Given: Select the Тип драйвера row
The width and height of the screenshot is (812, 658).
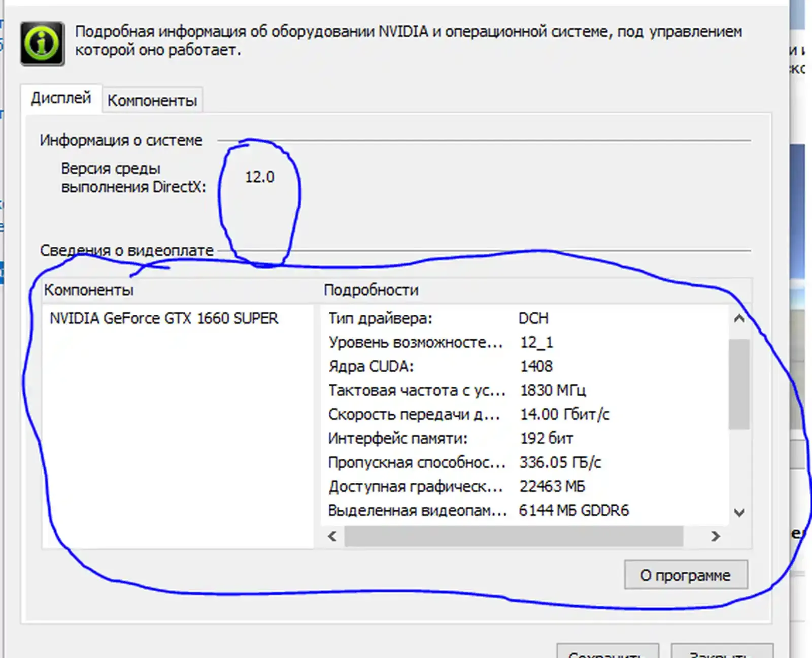Looking at the screenshot, I should (525, 318).
